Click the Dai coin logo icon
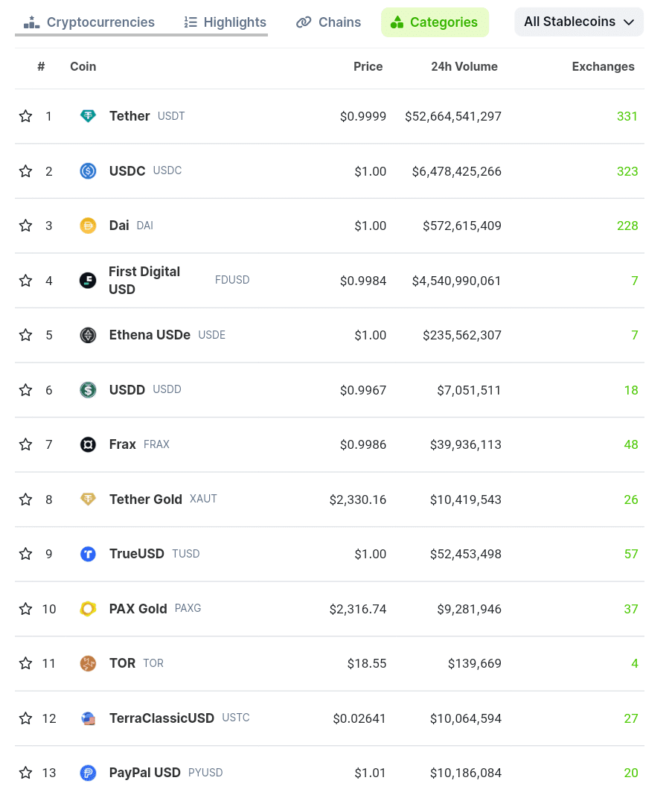Viewport: 672px width, 798px height. [x=88, y=226]
